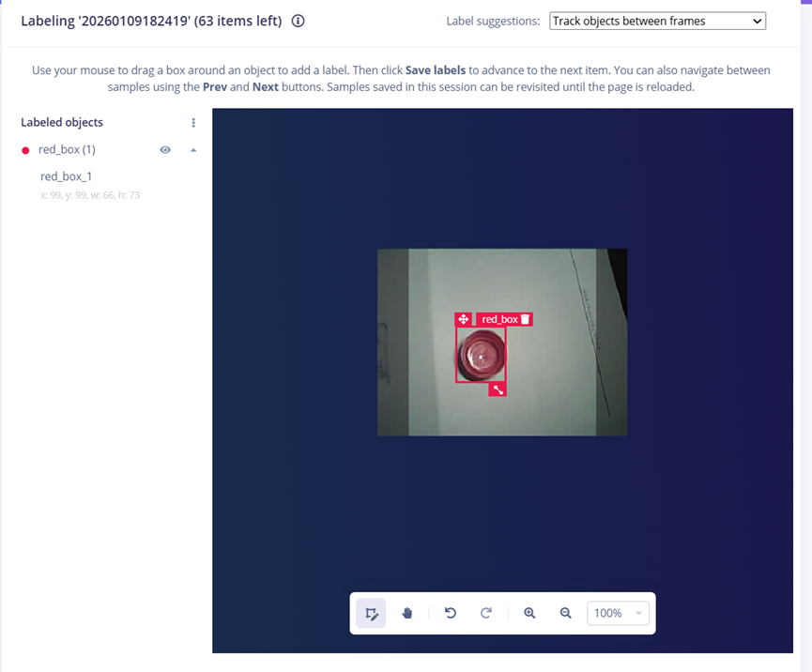
Task: Delete the red_box label using trash icon
Action: click(x=526, y=319)
